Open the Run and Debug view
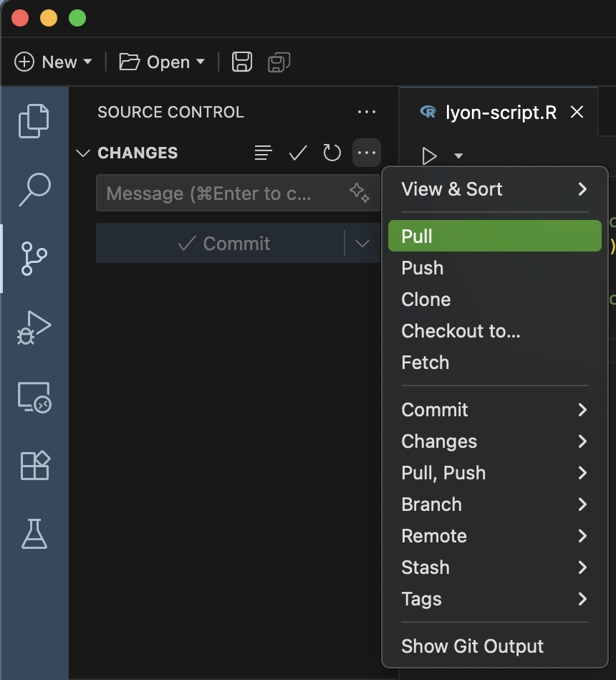 [34, 326]
